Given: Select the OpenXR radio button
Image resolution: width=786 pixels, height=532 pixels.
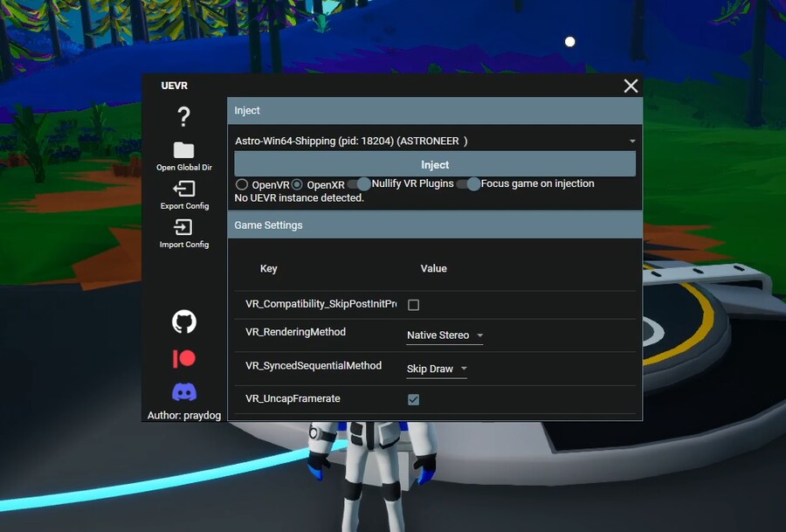Looking at the screenshot, I should [297, 184].
